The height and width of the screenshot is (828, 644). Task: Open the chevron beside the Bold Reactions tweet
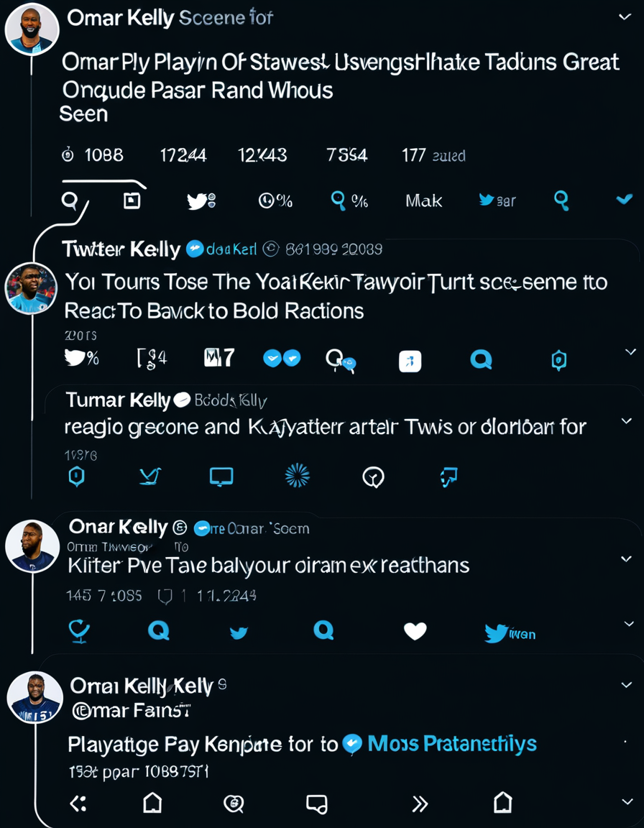(x=630, y=352)
